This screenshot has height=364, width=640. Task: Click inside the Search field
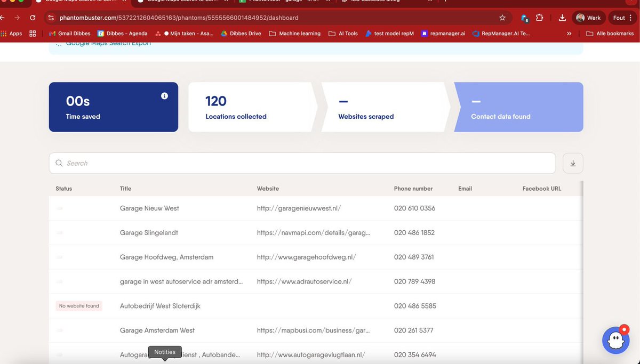[x=213, y=163]
